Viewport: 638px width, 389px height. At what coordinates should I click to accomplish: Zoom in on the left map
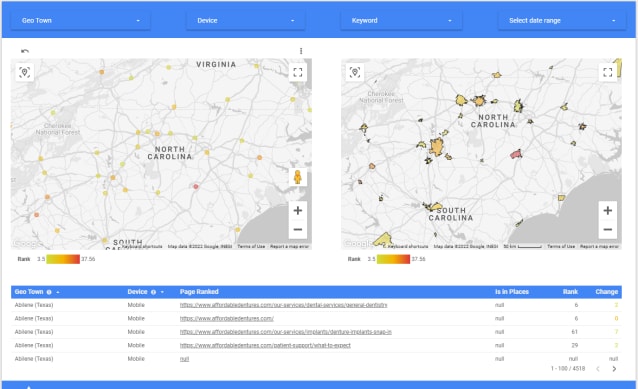point(298,210)
